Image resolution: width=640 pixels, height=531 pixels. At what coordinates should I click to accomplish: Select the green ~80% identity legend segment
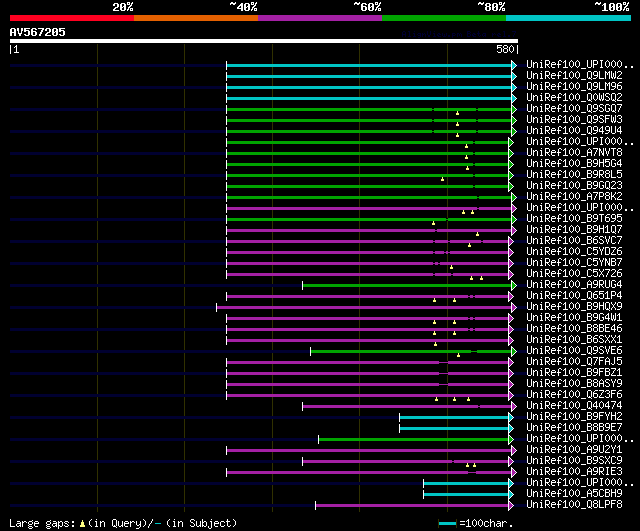tap(444, 18)
